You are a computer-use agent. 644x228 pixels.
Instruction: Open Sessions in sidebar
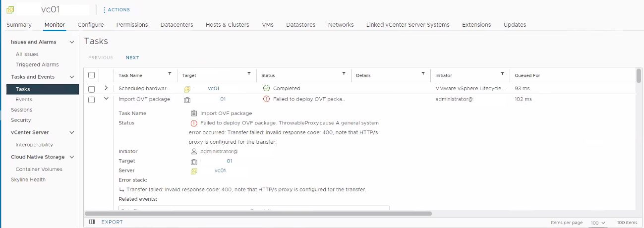pyautogui.click(x=21, y=110)
